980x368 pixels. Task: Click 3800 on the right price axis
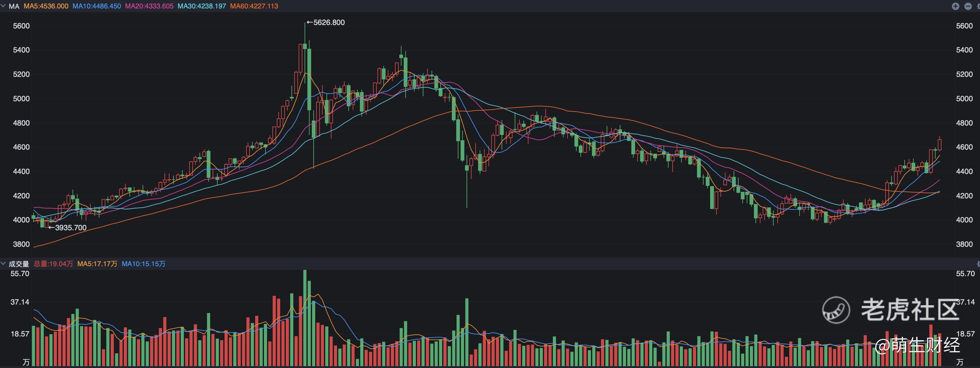click(x=964, y=244)
